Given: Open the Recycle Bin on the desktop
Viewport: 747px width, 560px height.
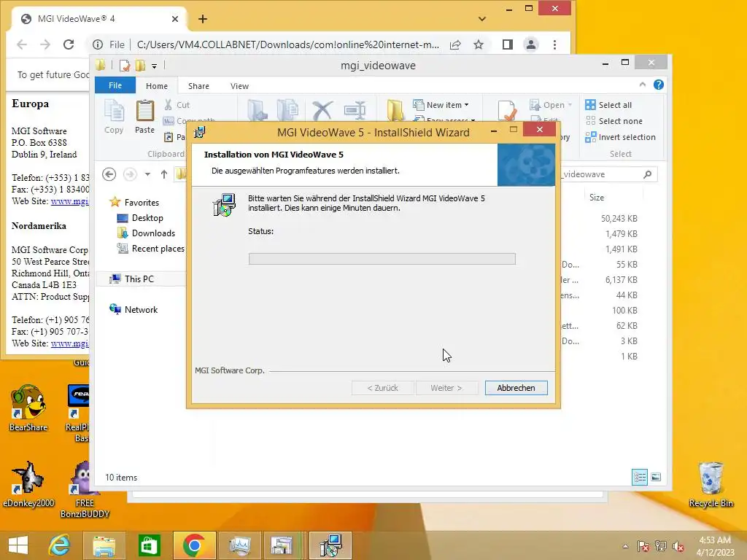Looking at the screenshot, I should 711,485.
